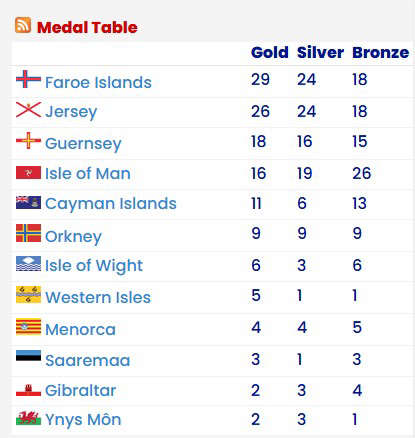Click the Gold column header
Screen dimensions: 415x438
270,53
